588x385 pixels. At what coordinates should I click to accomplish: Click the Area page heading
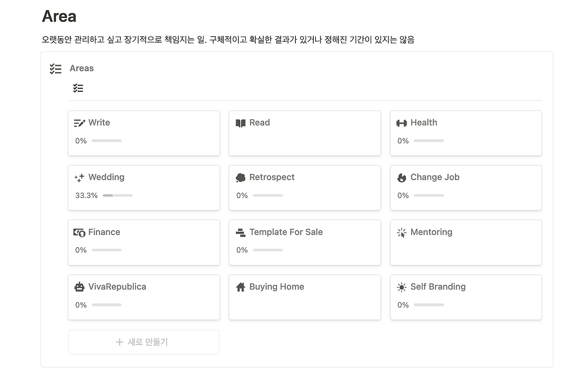(59, 17)
